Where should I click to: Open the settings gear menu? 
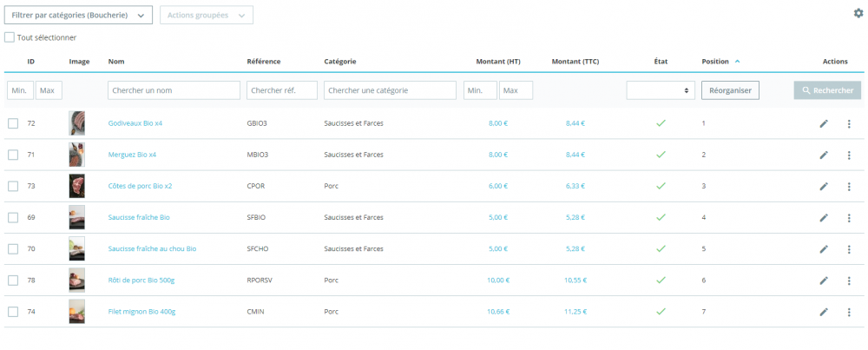[x=858, y=13]
